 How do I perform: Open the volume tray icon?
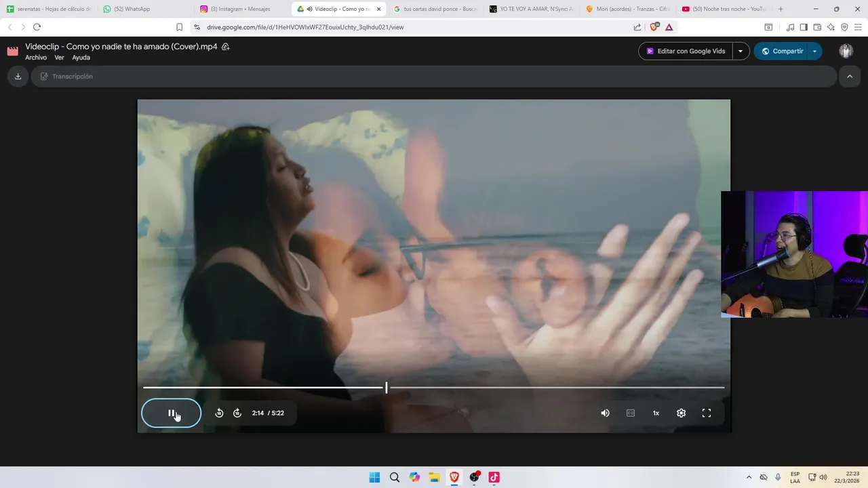click(824, 477)
